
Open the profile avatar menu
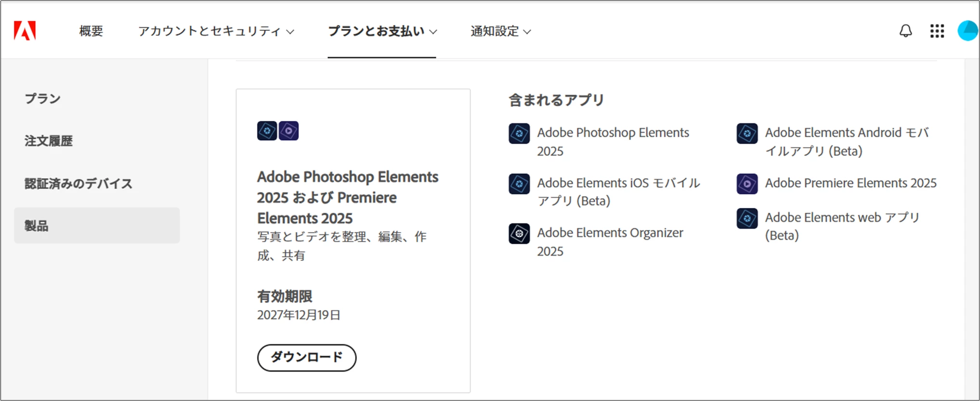pyautogui.click(x=968, y=31)
